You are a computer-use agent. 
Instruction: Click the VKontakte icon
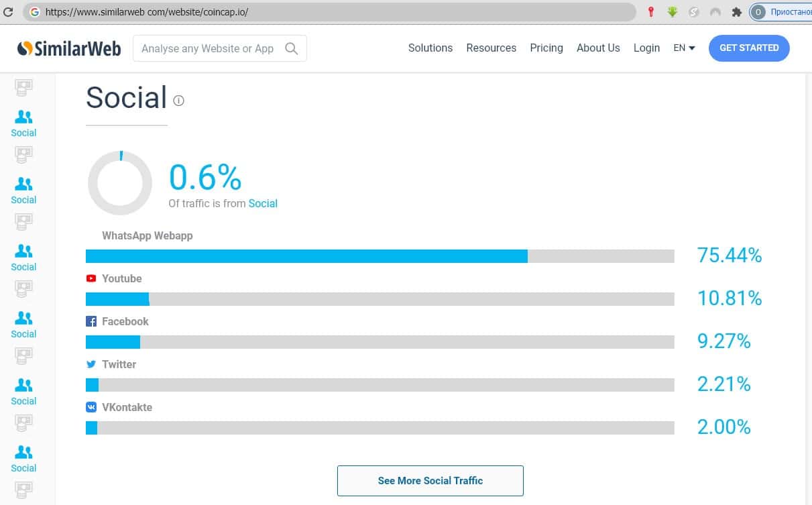[x=91, y=407]
